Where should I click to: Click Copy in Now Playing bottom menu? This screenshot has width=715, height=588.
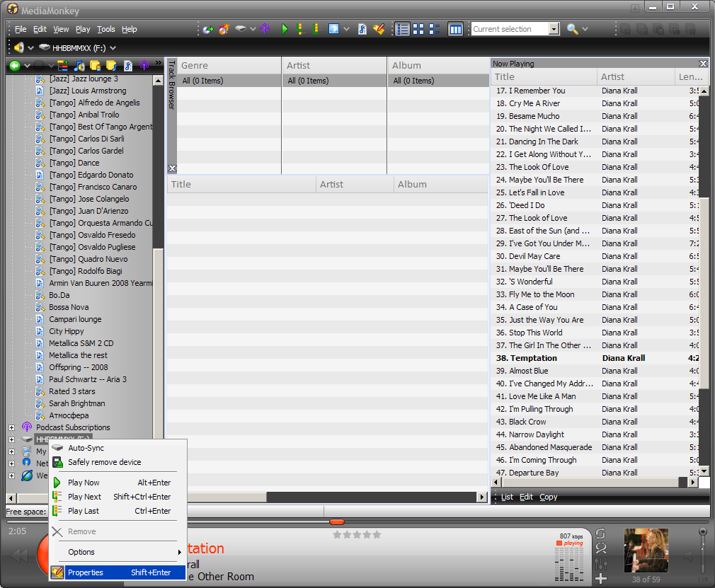(549, 497)
